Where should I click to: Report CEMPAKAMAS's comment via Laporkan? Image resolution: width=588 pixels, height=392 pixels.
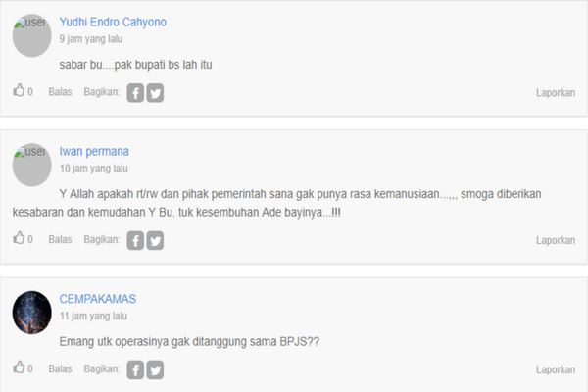point(556,369)
